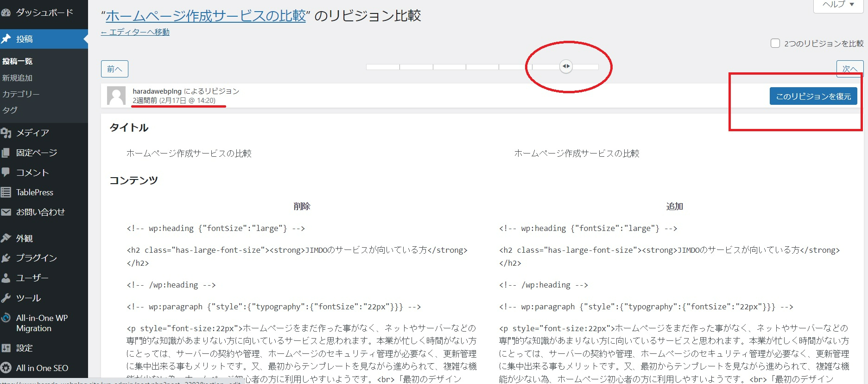Click the revision slider handle

click(x=566, y=66)
